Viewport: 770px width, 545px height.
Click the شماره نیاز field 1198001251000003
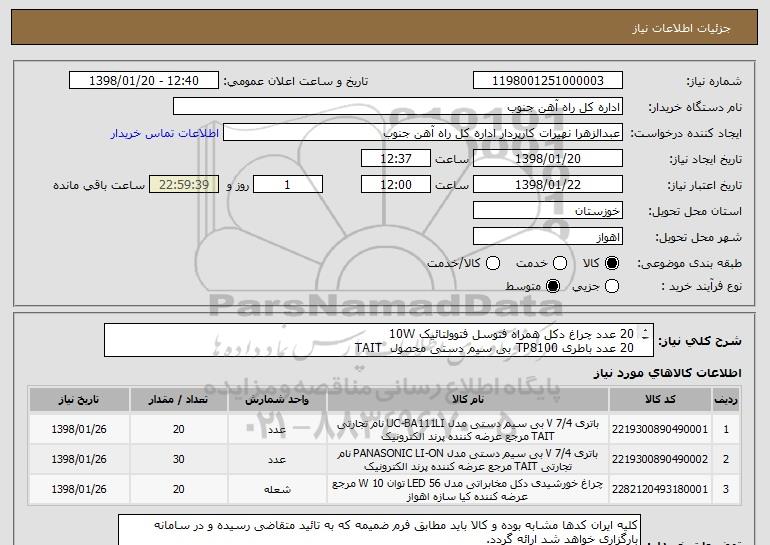548,81
